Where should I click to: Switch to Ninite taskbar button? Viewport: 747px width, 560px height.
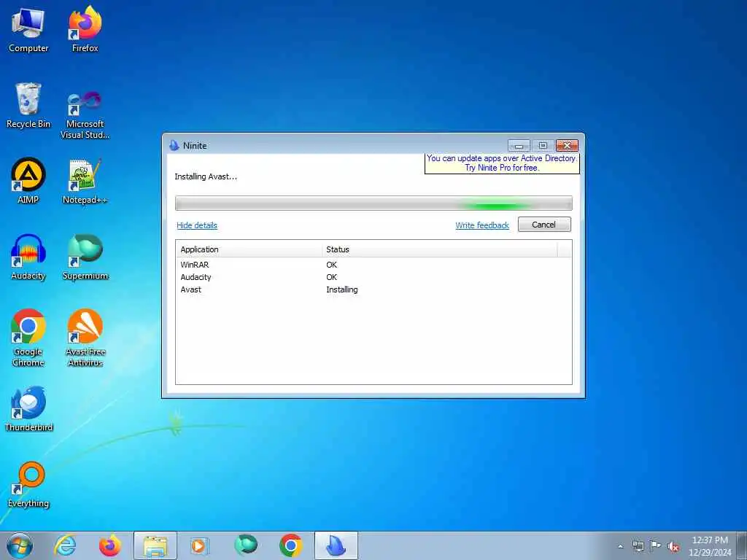click(x=336, y=545)
